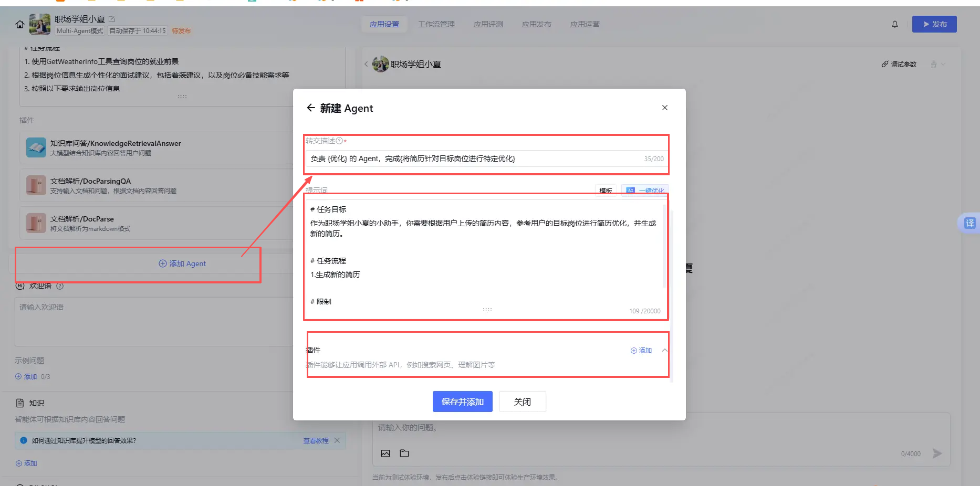Click the 关闭 button in dialog

(x=522, y=402)
